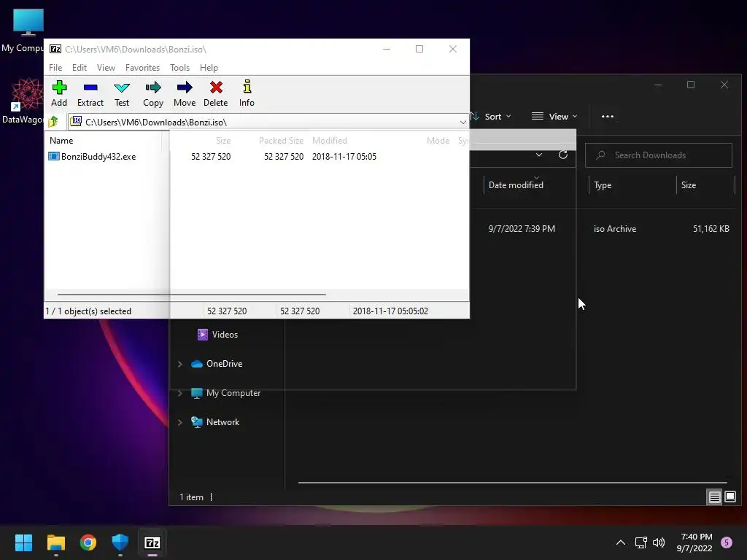The width and height of the screenshot is (747, 560).
Task: Launch Chrome from taskbar
Action: click(x=88, y=542)
